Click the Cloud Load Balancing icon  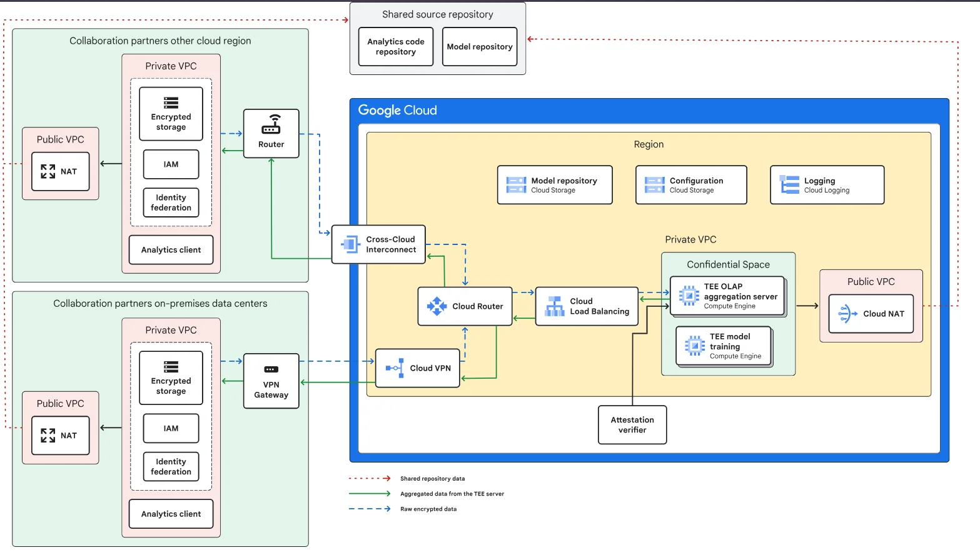pyautogui.click(x=554, y=306)
